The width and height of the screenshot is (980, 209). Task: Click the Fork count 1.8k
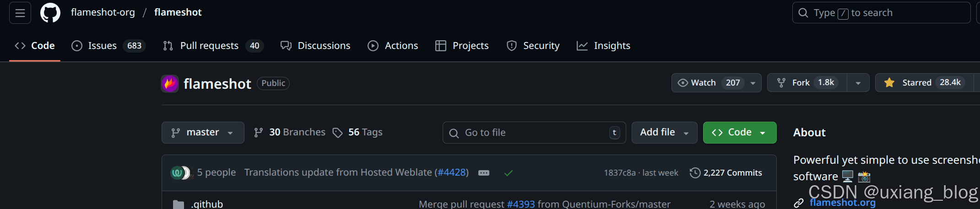point(826,82)
